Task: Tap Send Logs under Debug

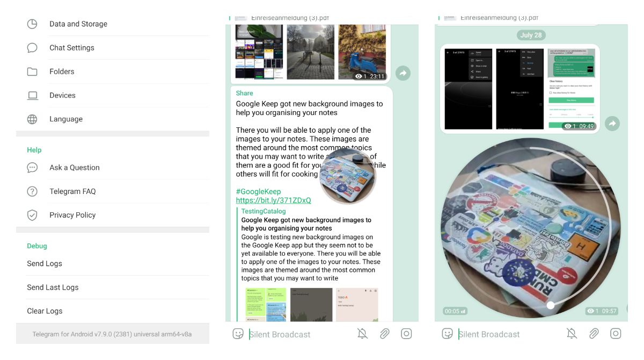Action: 113,264
